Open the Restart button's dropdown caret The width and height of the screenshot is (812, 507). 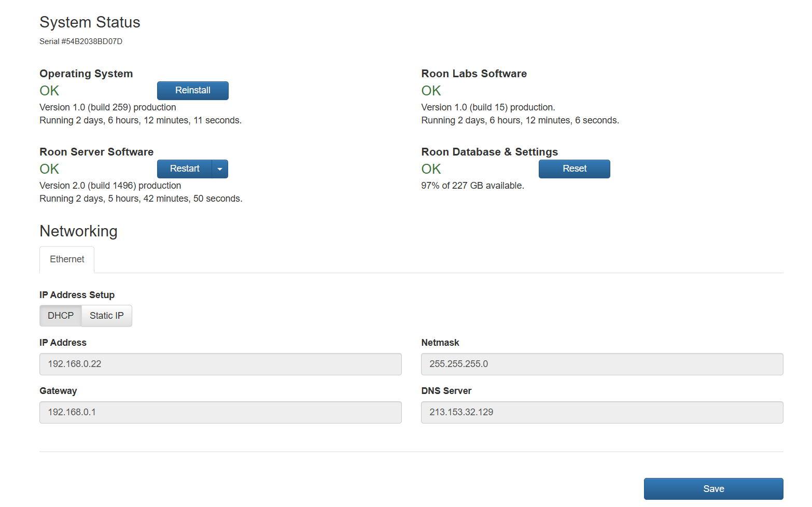pos(220,169)
